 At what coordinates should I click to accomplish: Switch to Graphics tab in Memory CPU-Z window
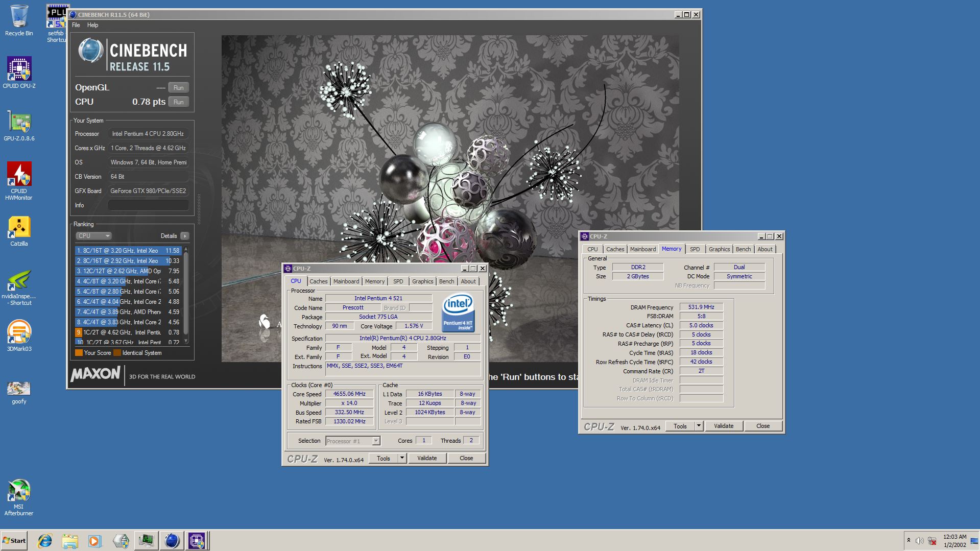point(719,249)
